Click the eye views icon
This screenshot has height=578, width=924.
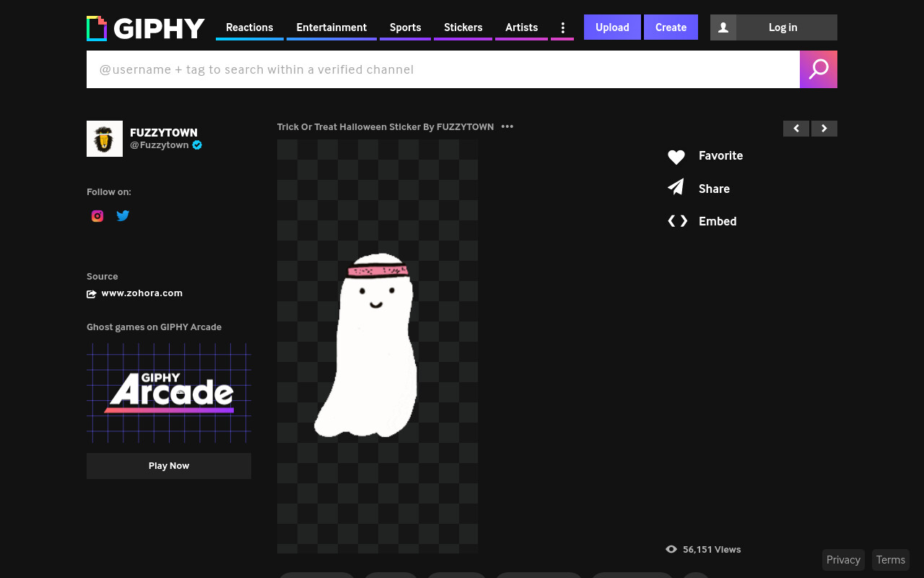(x=671, y=549)
